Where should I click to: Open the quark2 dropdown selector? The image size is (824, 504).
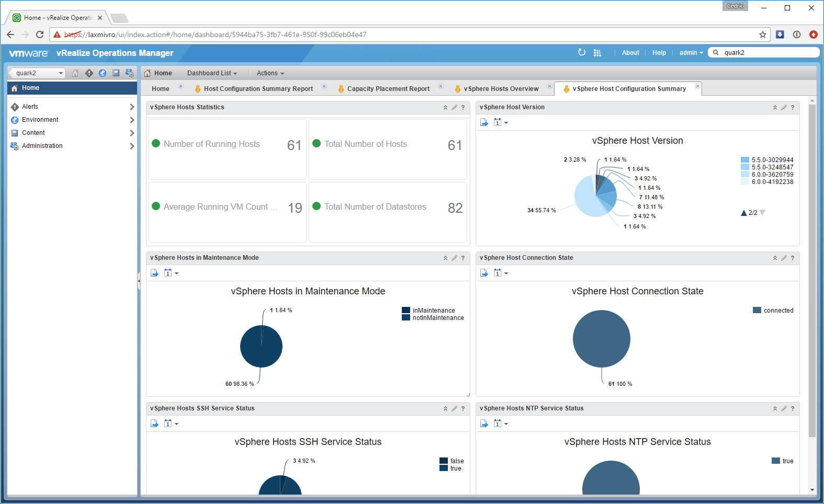pyautogui.click(x=38, y=73)
